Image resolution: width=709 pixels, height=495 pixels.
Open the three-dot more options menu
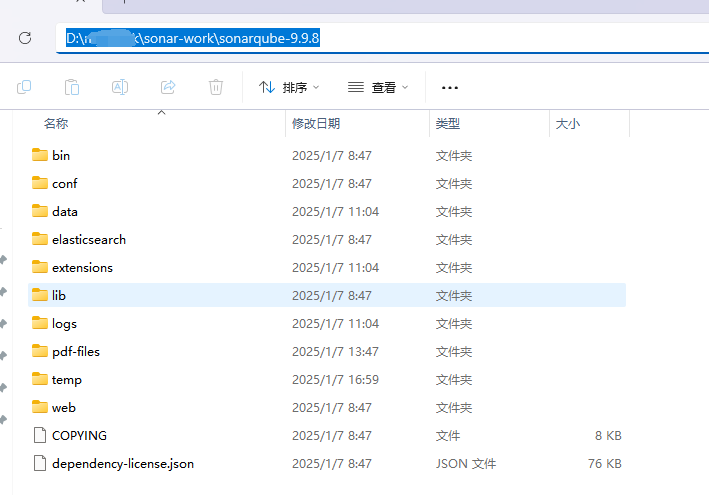pyautogui.click(x=449, y=88)
